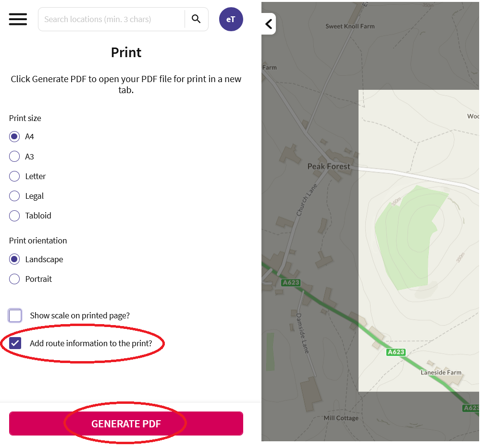The width and height of the screenshot is (483, 448).
Task: Open the eT user profile avatar
Action: tap(231, 19)
